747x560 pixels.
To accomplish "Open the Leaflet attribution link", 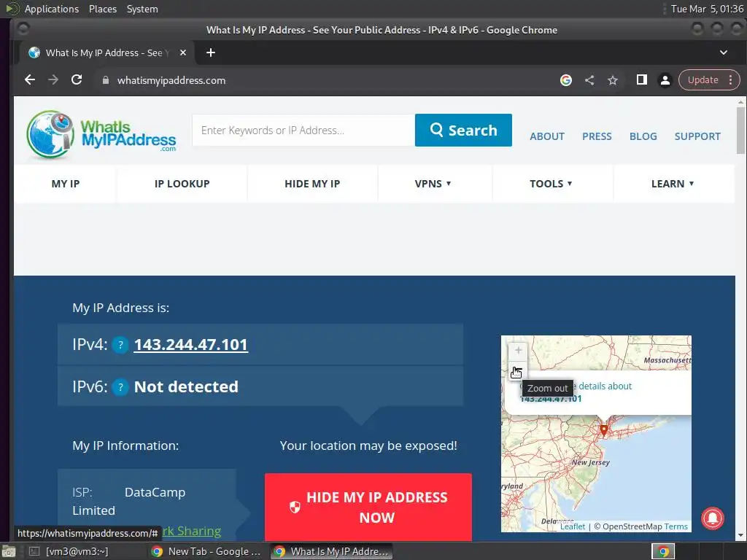I will pyautogui.click(x=573, y=526).
